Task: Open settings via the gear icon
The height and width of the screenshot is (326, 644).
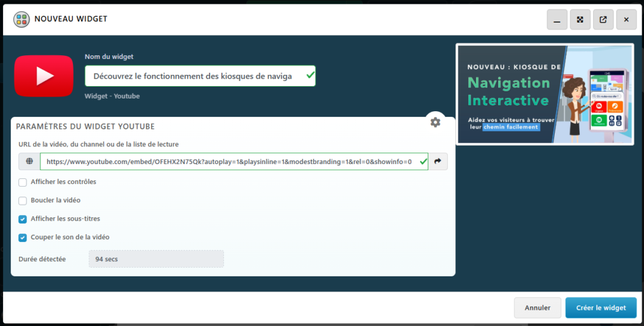Action: 435,122
